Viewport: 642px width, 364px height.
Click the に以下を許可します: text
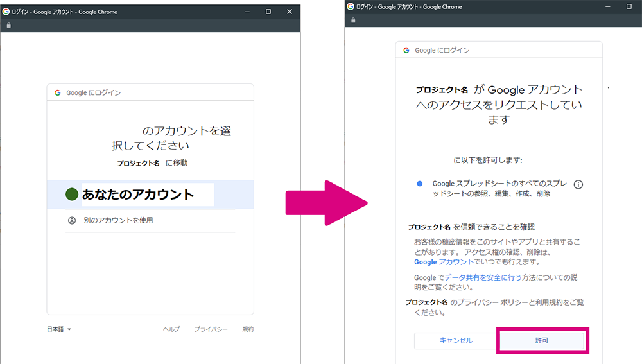tap(488, 160)
